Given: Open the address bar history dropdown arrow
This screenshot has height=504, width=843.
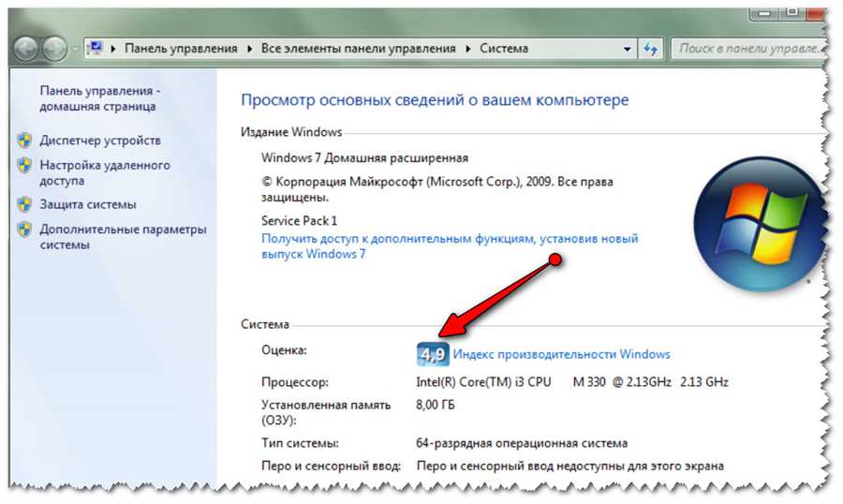Looking at the screenshot, I should pyautogui.click(x=627, y=49).
